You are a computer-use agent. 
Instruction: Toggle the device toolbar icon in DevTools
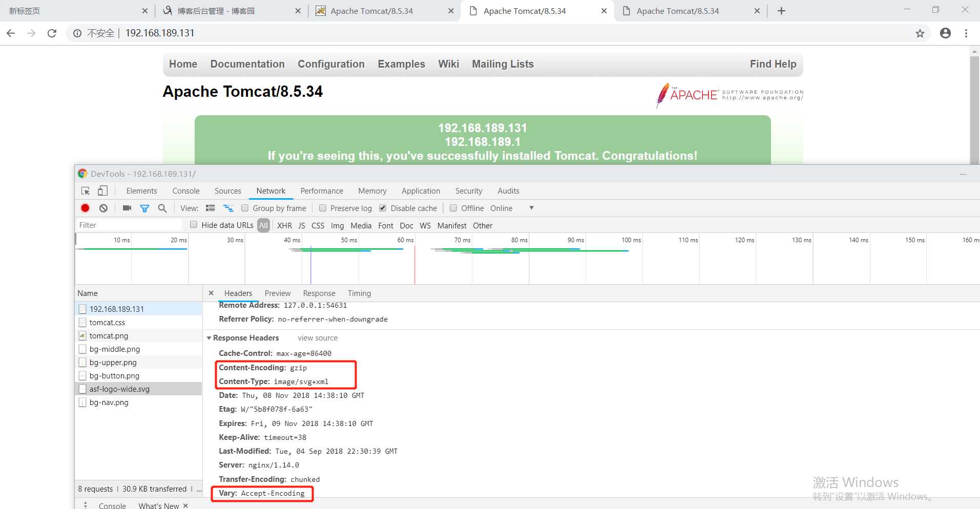tap(102, 191)
